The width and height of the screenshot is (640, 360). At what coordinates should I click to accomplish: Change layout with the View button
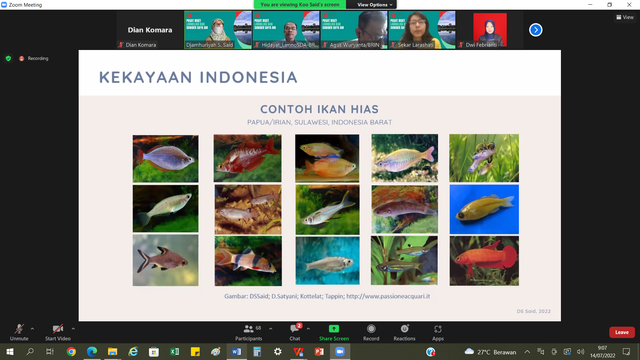pos(625,17)
